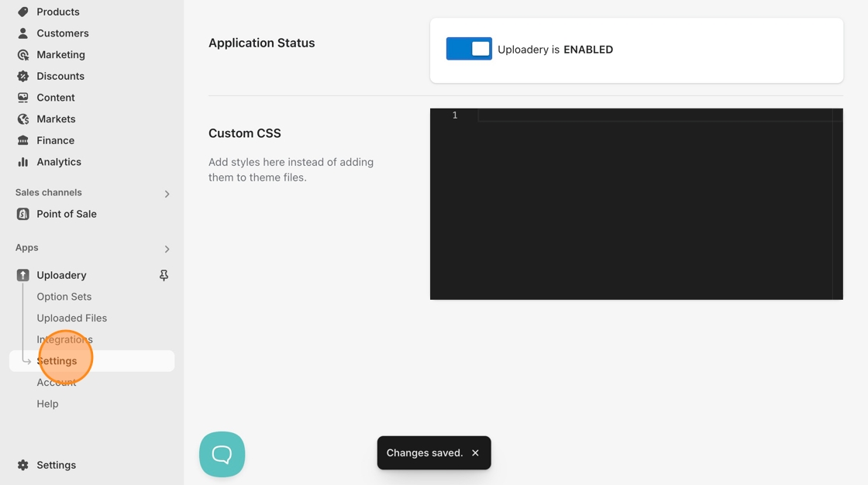Expand the Apps section chevron

click(167, 249)
